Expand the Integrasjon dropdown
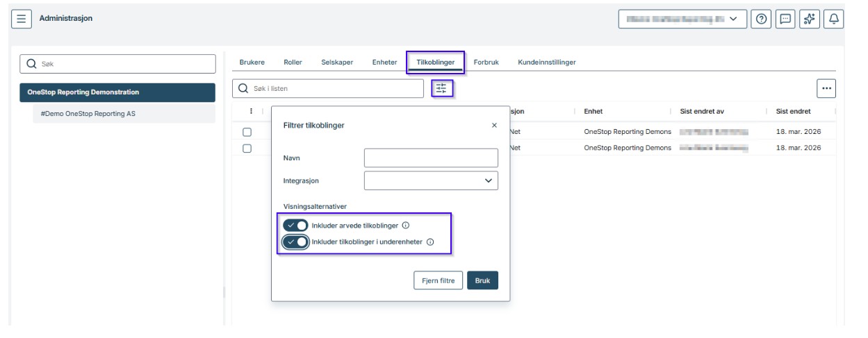Viewport: 868px width, 338px height. coord(431,180)
